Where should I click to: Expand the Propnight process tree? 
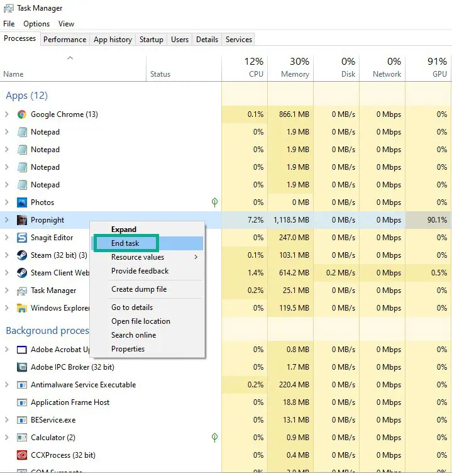(x=7, y=220)
